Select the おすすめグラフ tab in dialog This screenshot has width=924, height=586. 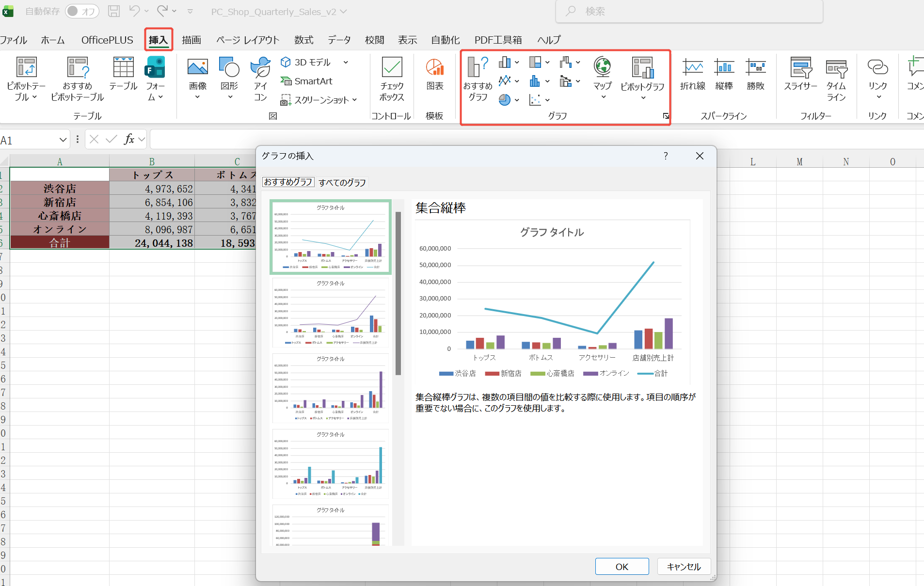tap(288, 182)
